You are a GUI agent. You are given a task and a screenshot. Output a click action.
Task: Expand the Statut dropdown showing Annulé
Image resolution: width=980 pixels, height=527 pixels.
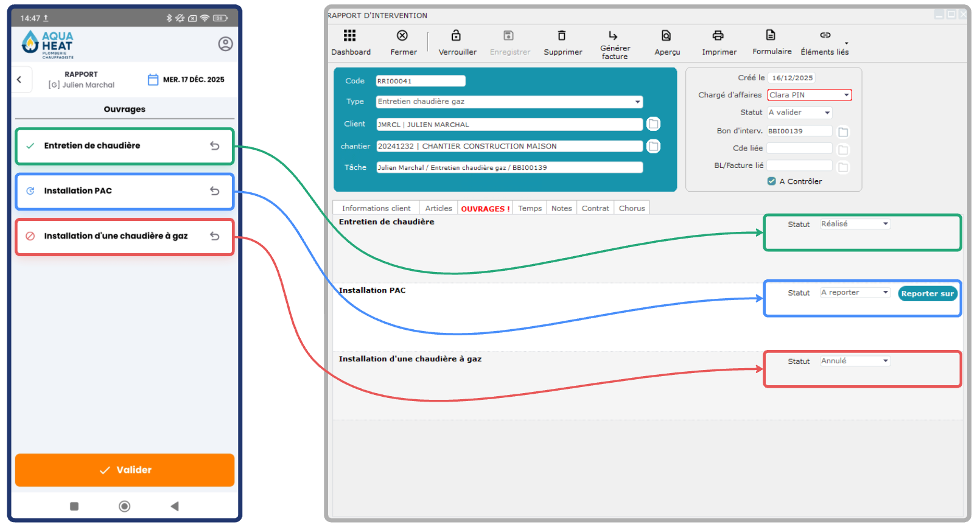886,361
